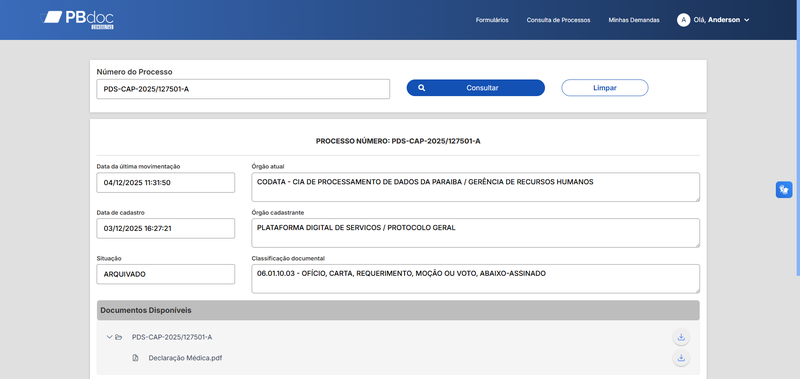The width and height of the screenshot is (800, 379).
Task: Click the page vertical scrollbar
Action: (798, 138)
